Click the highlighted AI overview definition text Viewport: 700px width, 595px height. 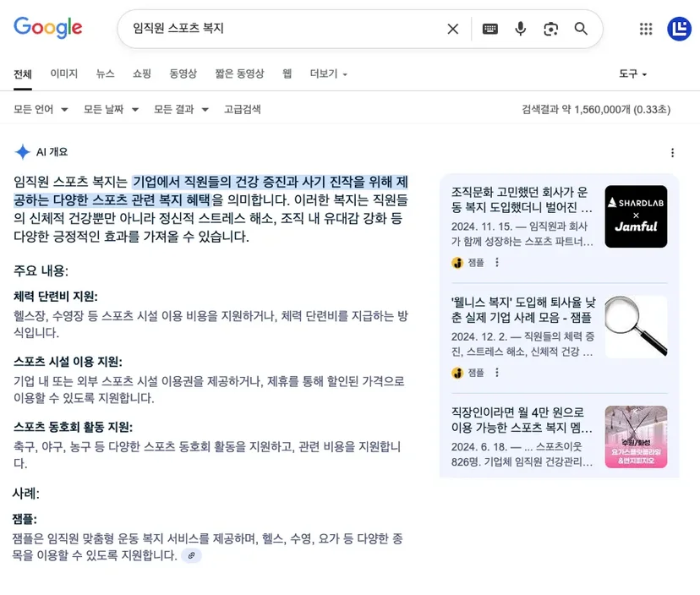(x=211, y=191)
